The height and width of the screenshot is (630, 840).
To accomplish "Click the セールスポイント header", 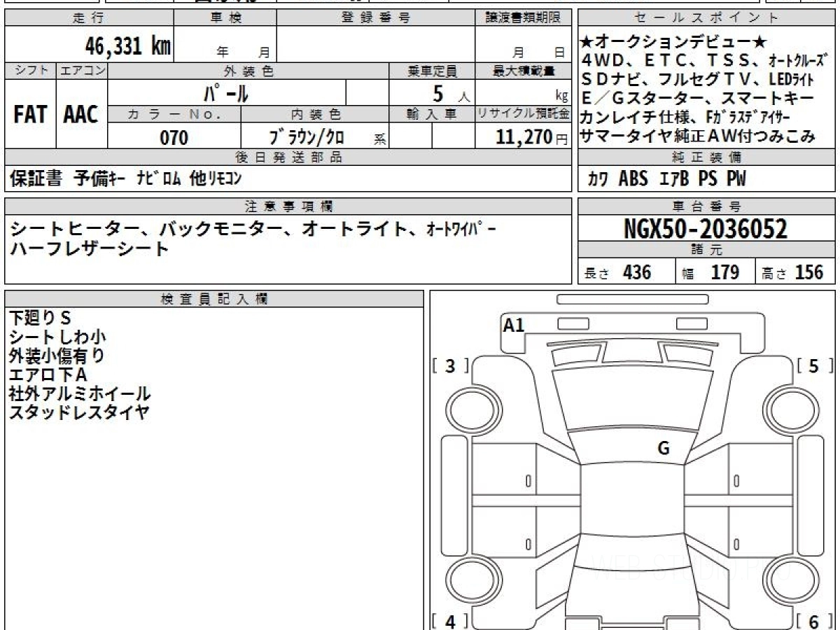I will coord(707,18).
